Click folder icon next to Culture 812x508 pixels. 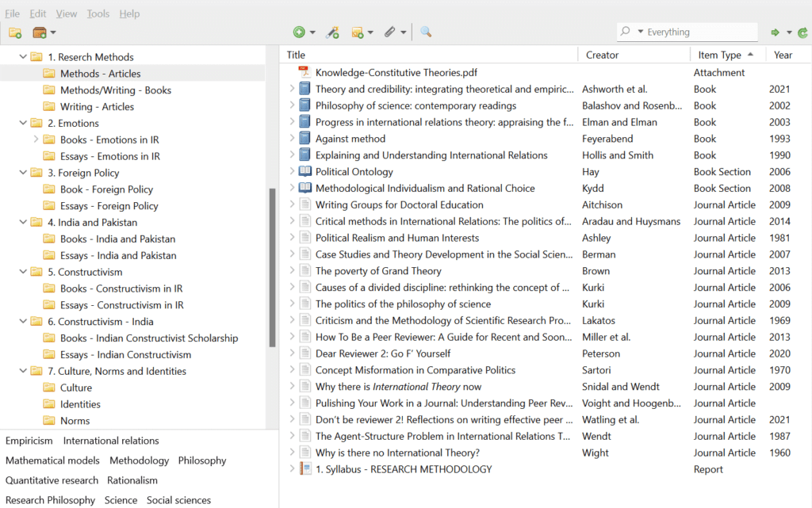[49, 388]
